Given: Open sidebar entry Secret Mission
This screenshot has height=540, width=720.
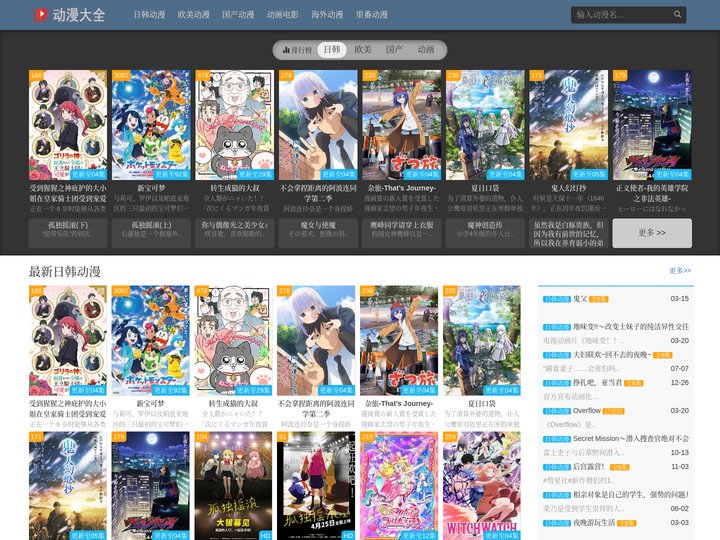Looking at the screenshot, I should click(630, 439).
